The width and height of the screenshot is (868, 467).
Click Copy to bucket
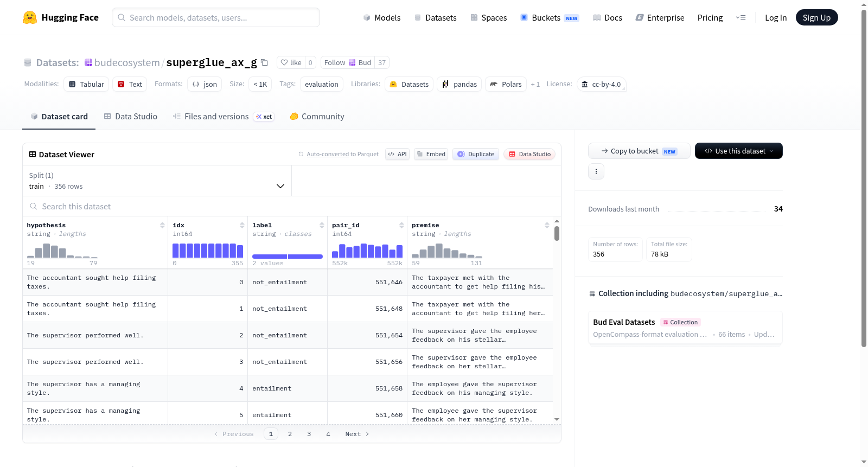tap(639, 151)
